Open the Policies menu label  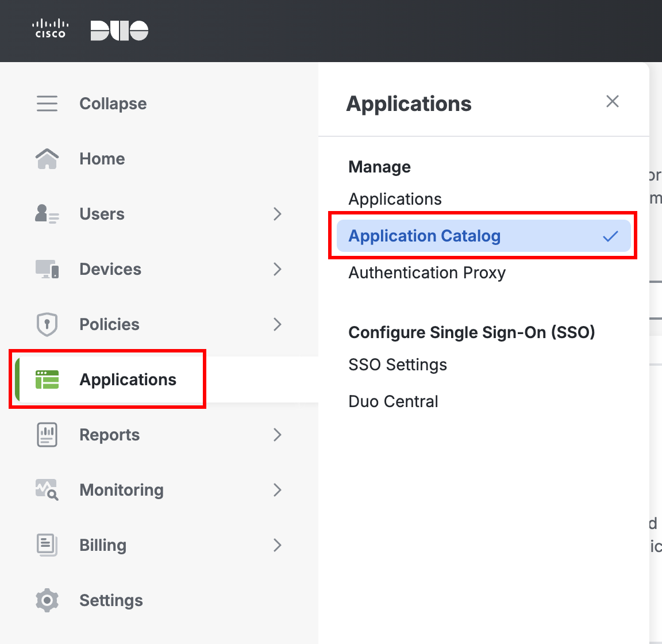pyautogui.click(x=109, y=324)
